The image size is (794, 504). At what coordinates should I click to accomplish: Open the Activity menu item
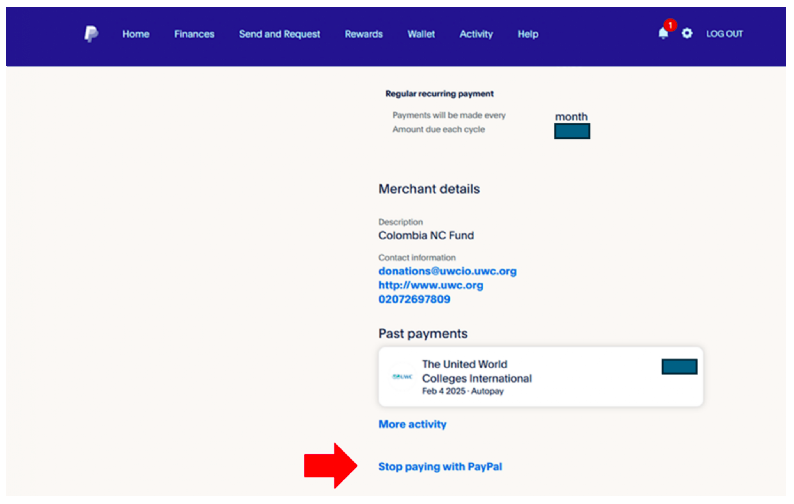[476, 34]
